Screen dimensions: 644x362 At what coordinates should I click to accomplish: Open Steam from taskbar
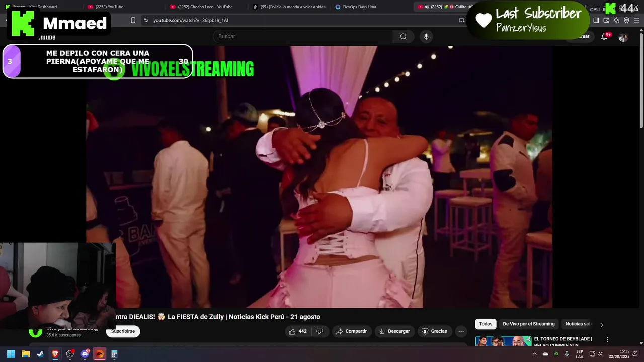[x=40, y=354]
